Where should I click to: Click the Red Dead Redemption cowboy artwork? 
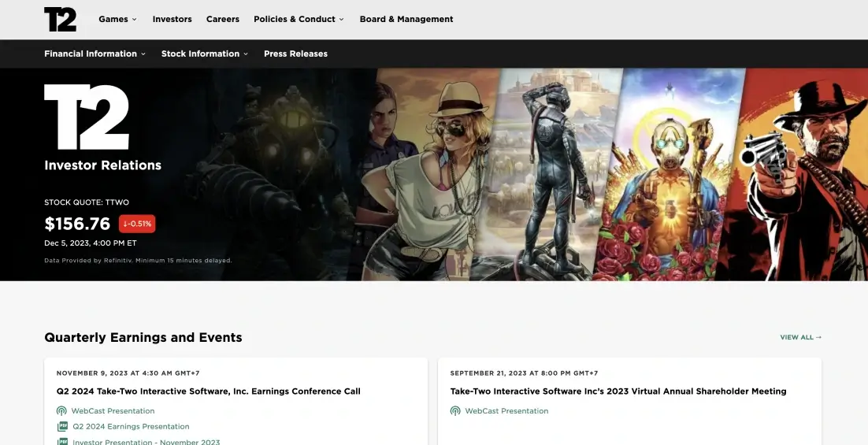click(797, 174)
